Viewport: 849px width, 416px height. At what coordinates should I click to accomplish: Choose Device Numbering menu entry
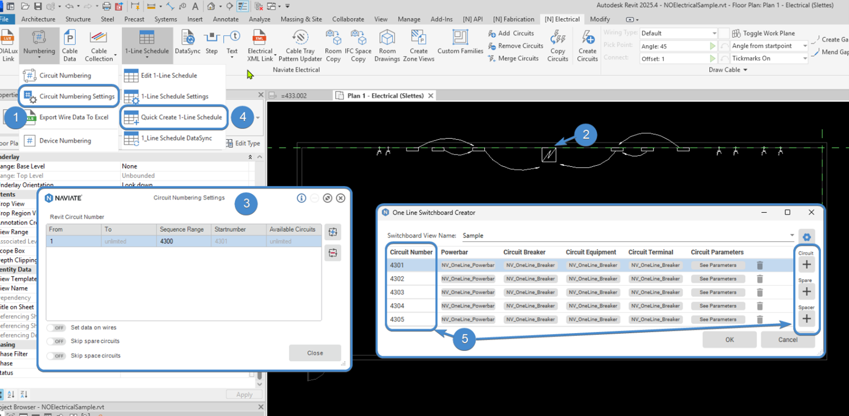point(57,140)
